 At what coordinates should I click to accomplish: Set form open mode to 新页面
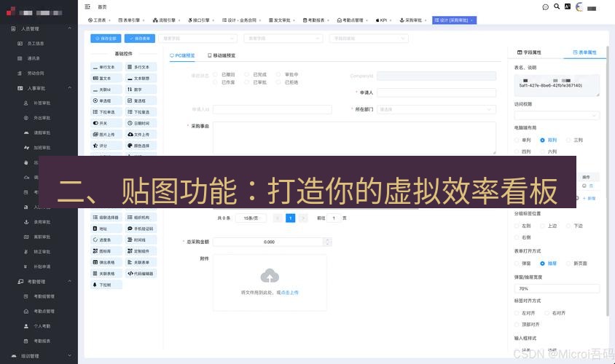[568, 264]
